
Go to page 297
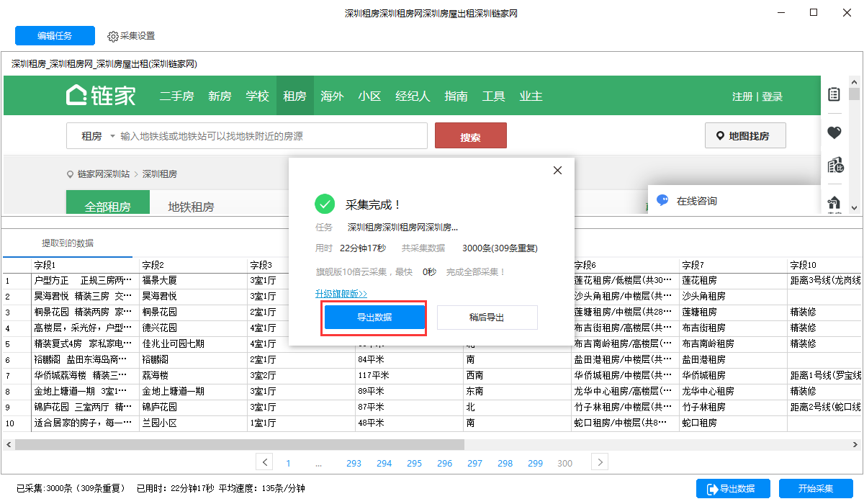[x=474, y=464]
